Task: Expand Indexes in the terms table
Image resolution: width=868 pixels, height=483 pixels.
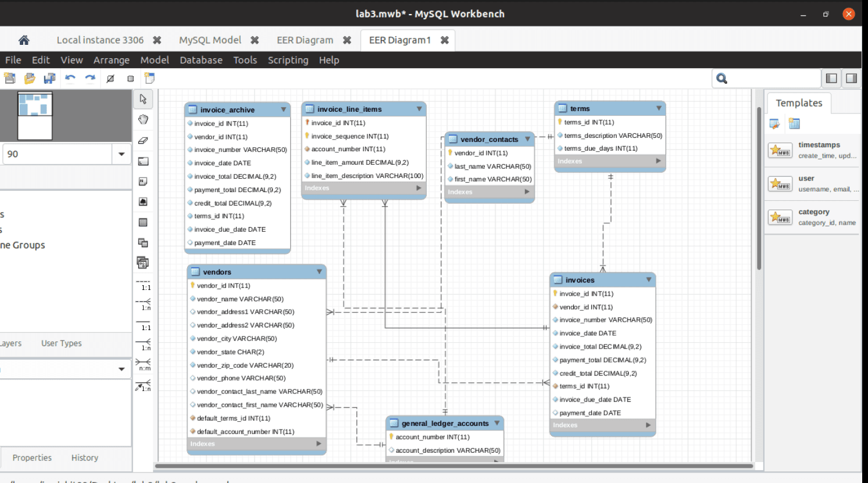Action: tap(658, 161)
